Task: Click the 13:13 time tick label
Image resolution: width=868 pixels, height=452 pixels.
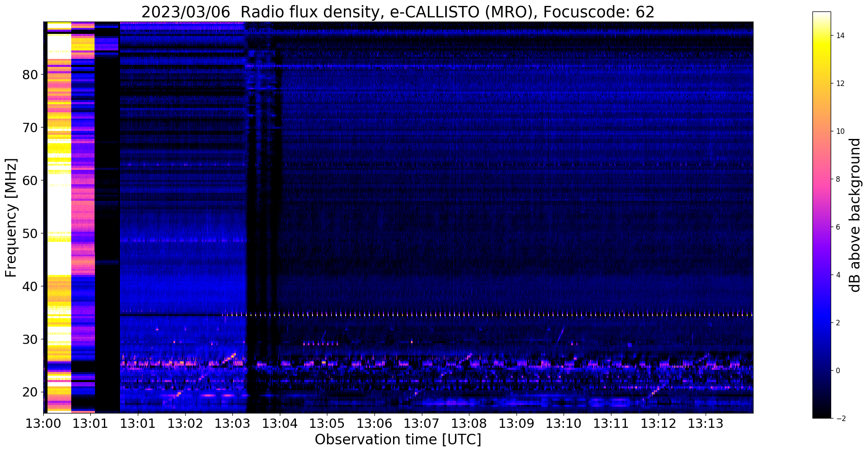Action: point(706,424)
